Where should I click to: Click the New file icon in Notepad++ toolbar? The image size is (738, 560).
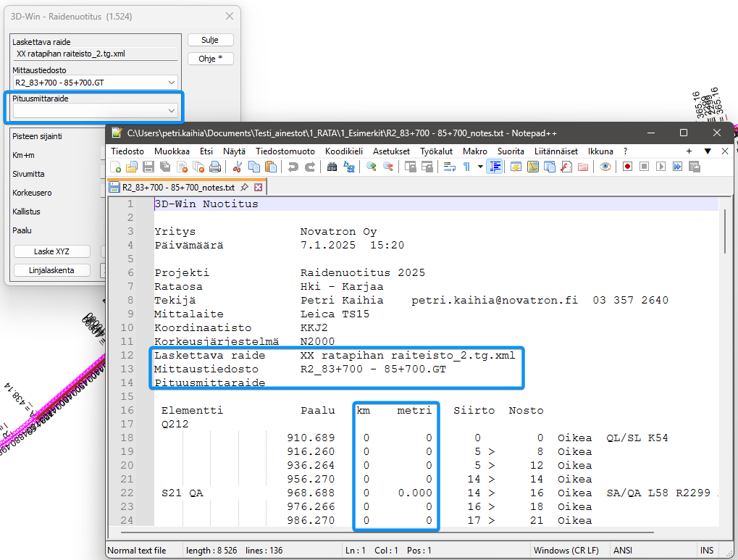click(116, 167)
